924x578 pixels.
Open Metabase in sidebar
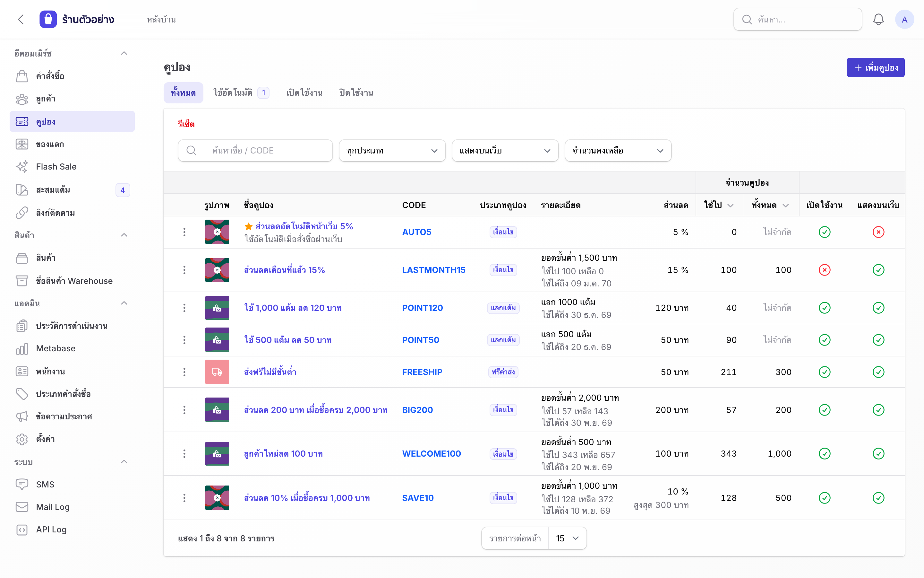[x=72, y=349]
